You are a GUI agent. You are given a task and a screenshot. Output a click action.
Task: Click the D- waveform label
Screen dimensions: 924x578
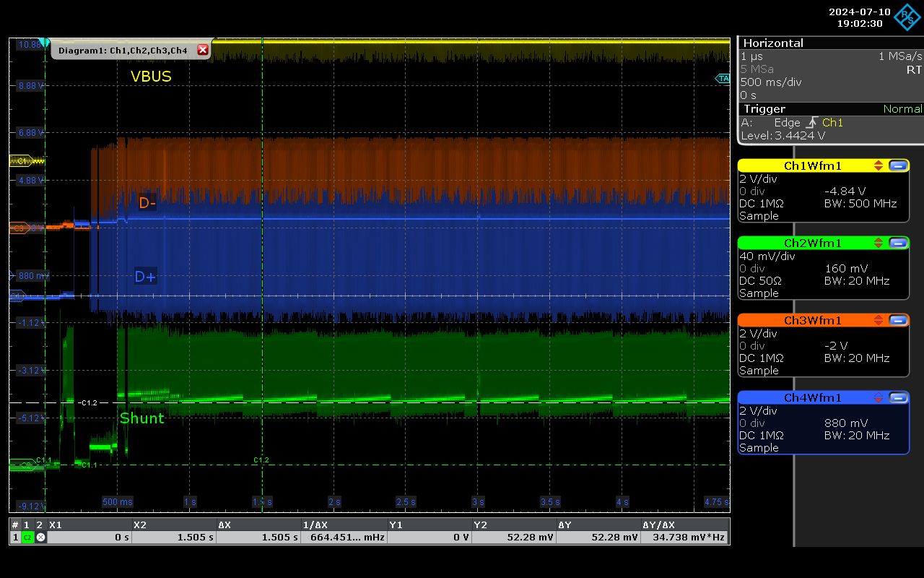[x=147, y=204]
